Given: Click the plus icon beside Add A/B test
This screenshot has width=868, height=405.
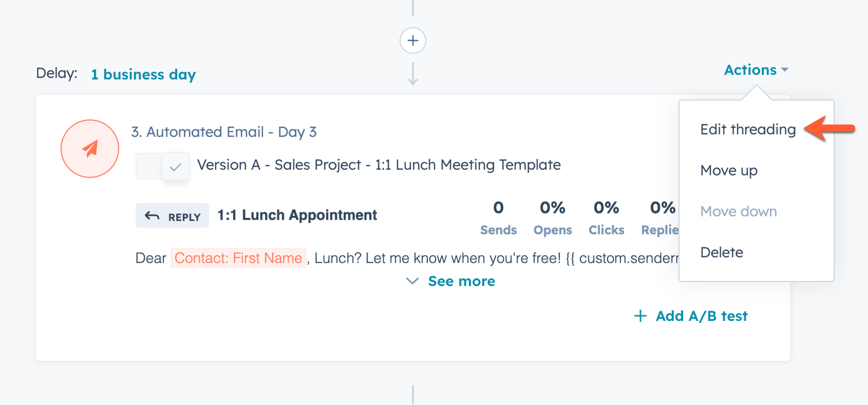Looking at the screenshot, I should click(640, 316).
